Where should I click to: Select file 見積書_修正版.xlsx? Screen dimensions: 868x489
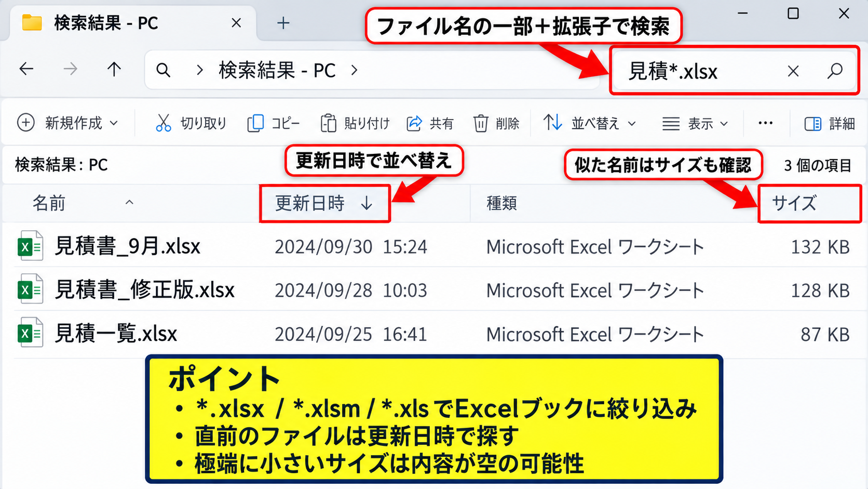click(x=145, y=290)
